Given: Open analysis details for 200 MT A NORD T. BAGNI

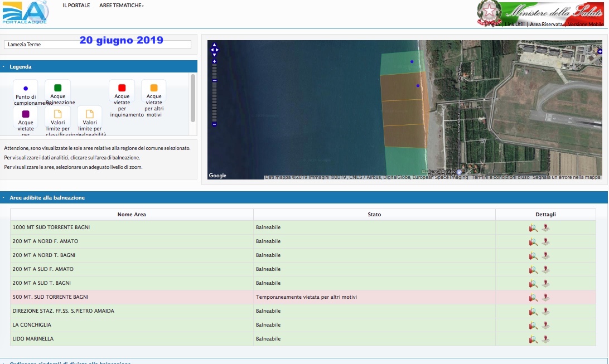Looking at the screenshot, I should (533, 256).
